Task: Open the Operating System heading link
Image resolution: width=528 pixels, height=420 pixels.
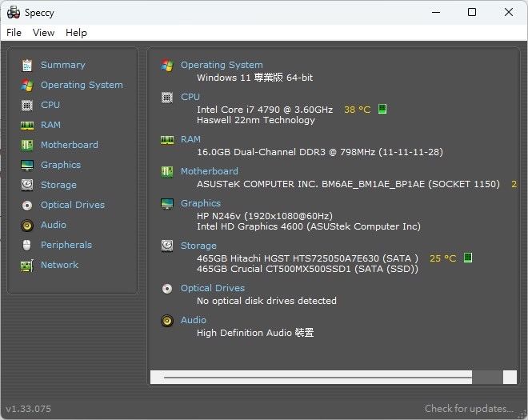Action: click(x=222, y=65)
